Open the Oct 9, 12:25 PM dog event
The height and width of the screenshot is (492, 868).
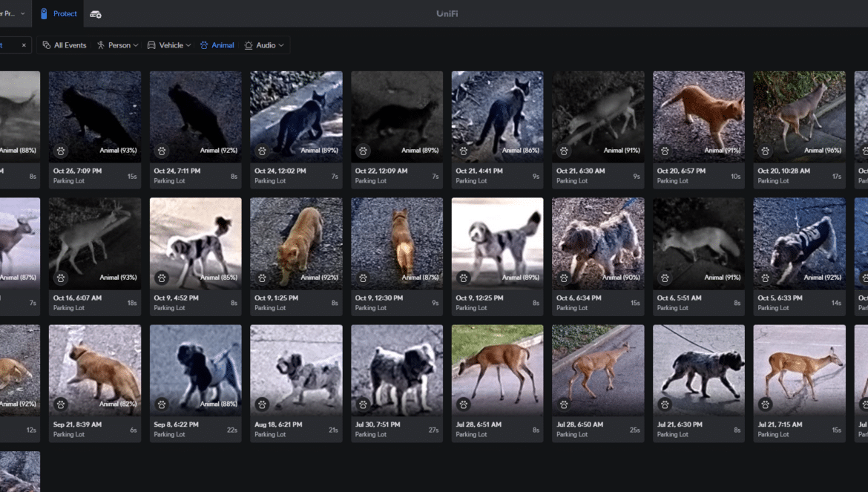point(497,243)
